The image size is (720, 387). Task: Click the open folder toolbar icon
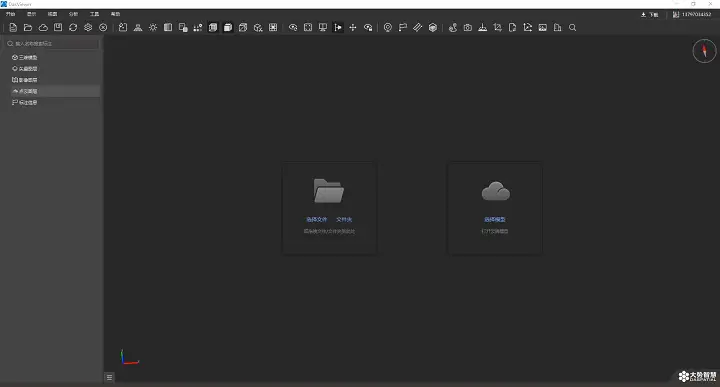click(28, 28)
